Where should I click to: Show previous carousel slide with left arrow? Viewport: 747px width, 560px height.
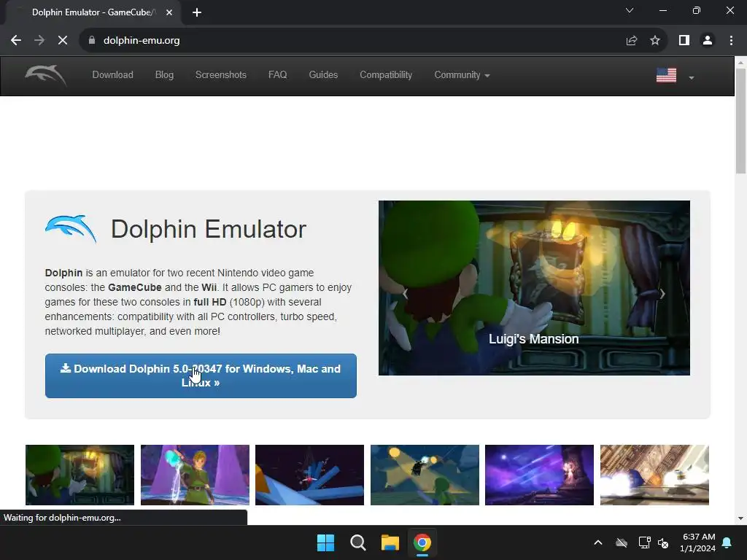tap(405, 294)
